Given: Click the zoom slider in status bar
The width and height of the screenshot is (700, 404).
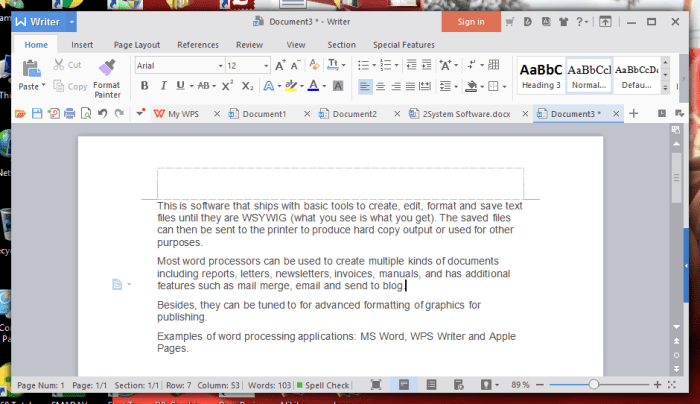Looking at the screenshot, I should pyautogui.click(x=594, y=384).
